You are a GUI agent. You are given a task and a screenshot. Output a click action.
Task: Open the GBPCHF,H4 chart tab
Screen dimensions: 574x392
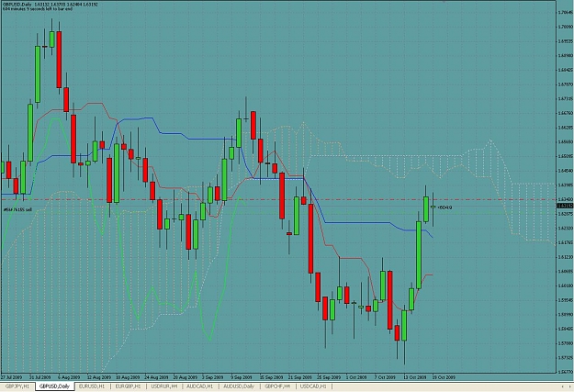click(x=277, y=386)
